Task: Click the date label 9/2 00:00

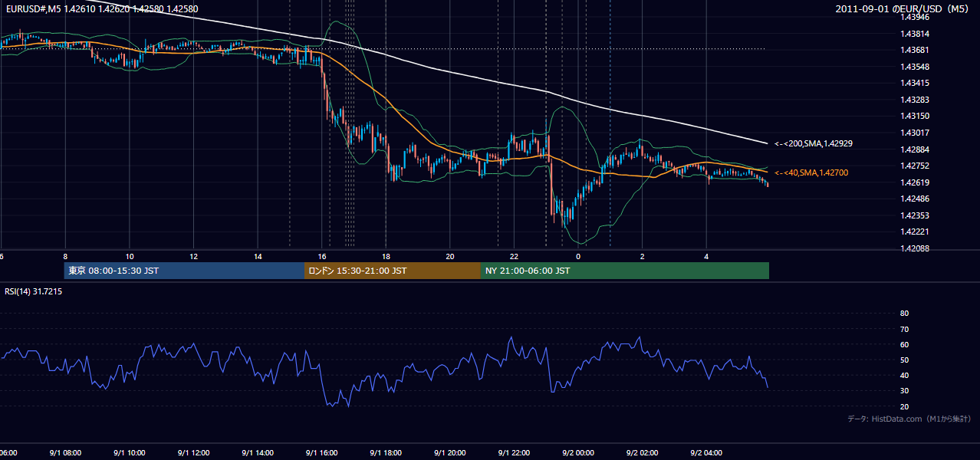Action: click(579, 452)
